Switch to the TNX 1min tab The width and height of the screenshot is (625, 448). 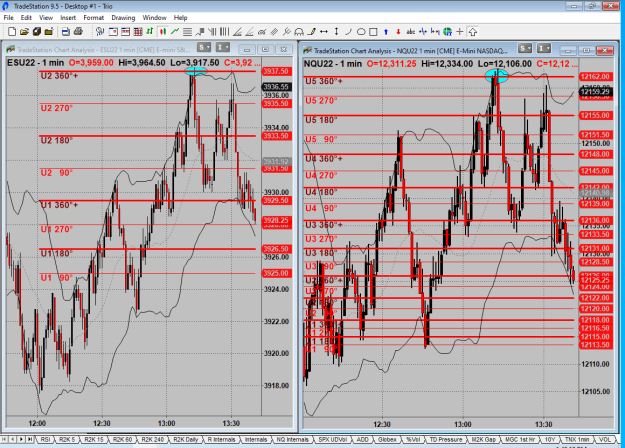[576, 439]
